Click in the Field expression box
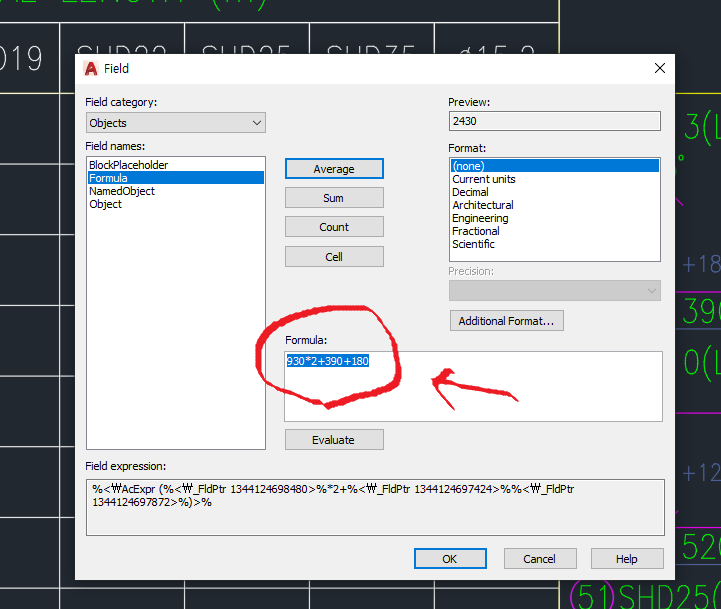721x609 pixels. [x=375, y=507]
